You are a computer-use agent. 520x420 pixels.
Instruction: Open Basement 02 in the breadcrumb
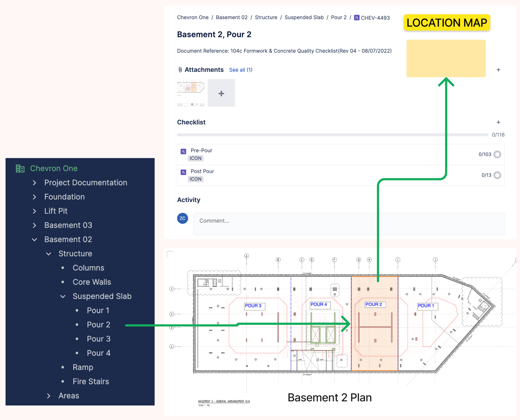[232, 17]
